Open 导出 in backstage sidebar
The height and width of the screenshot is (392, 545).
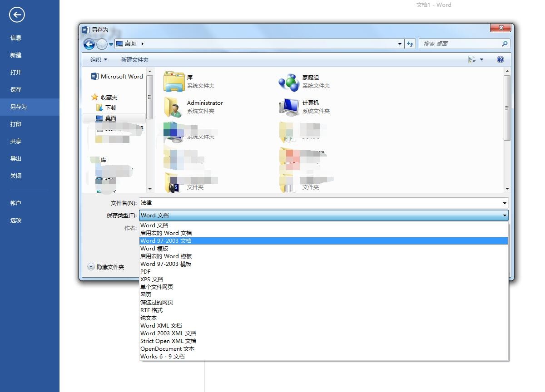(30, 158)
